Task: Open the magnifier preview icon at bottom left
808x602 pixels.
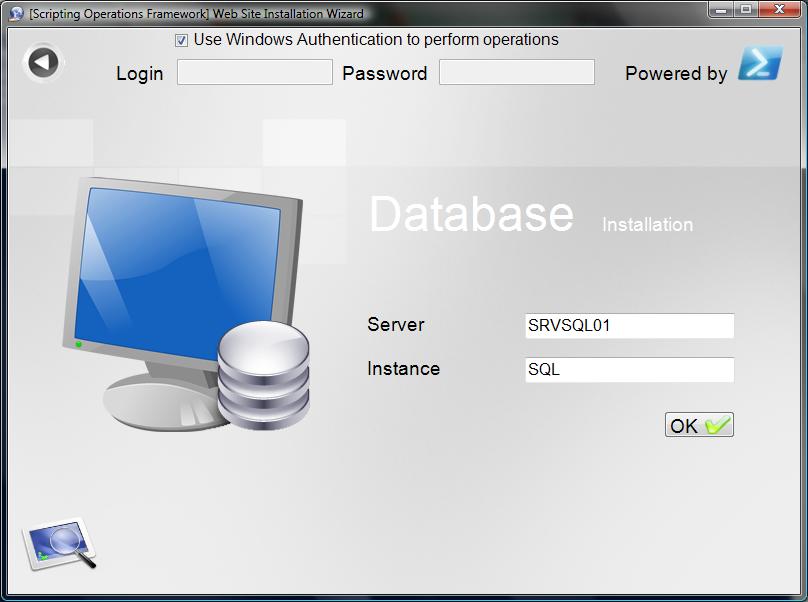Action: (59, 544)
